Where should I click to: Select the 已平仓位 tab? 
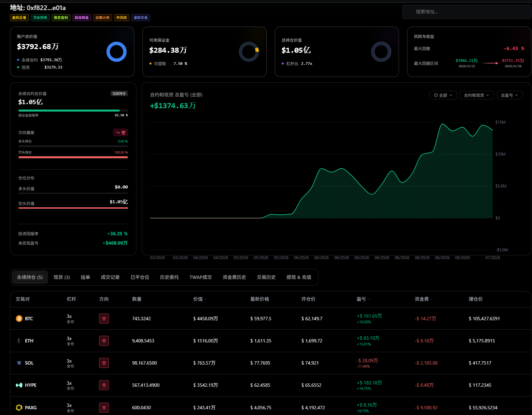pos(140,277)
